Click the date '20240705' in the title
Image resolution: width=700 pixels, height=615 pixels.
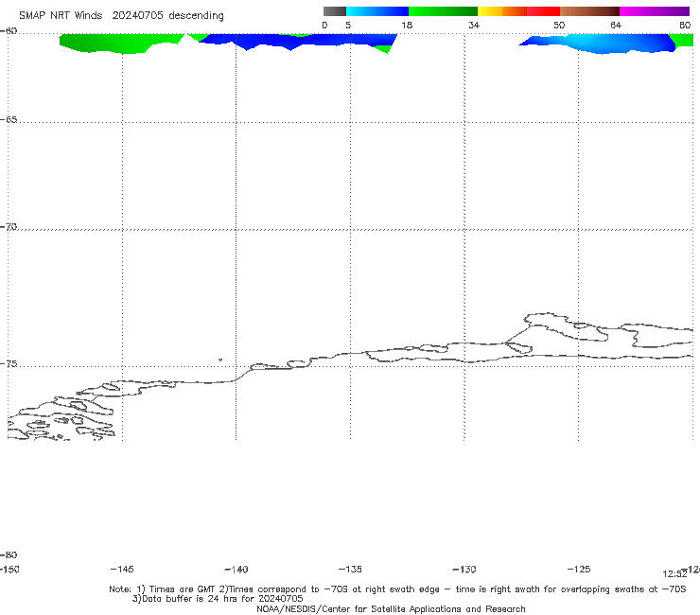137,15
